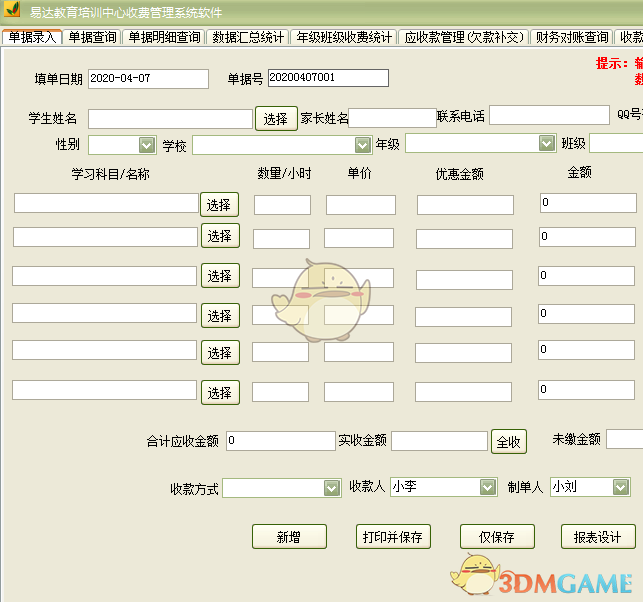The width and height of the screenshot is (643, 602).
Task: Click the app logo icon in title bar
Action: (x=11, y=9)
